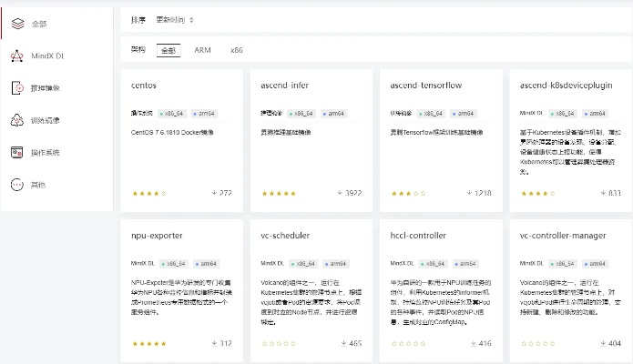Viewport: 633px width, 364px height.
Task: Filter by x86 architecture
Action: point(236,51)
